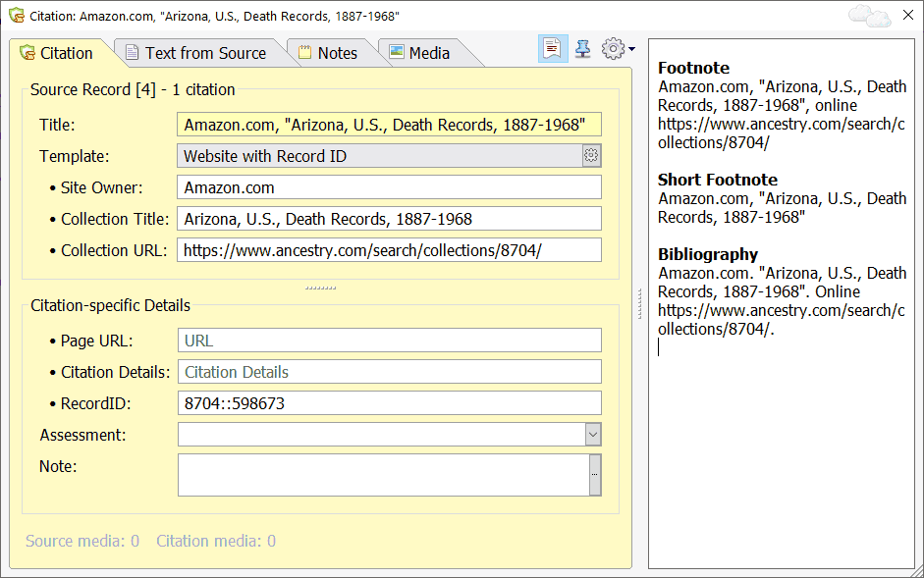Click the Bibliography heading in preview

coord(708,254)
